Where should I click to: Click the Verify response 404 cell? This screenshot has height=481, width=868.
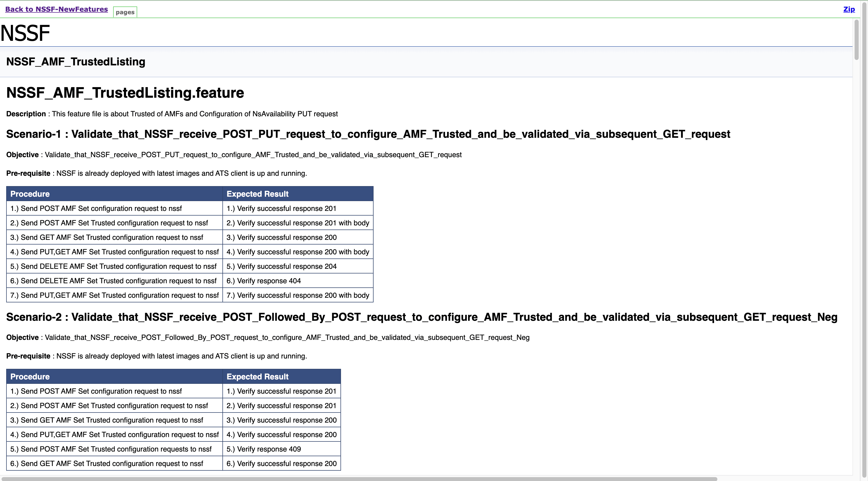tap(263, 280)
